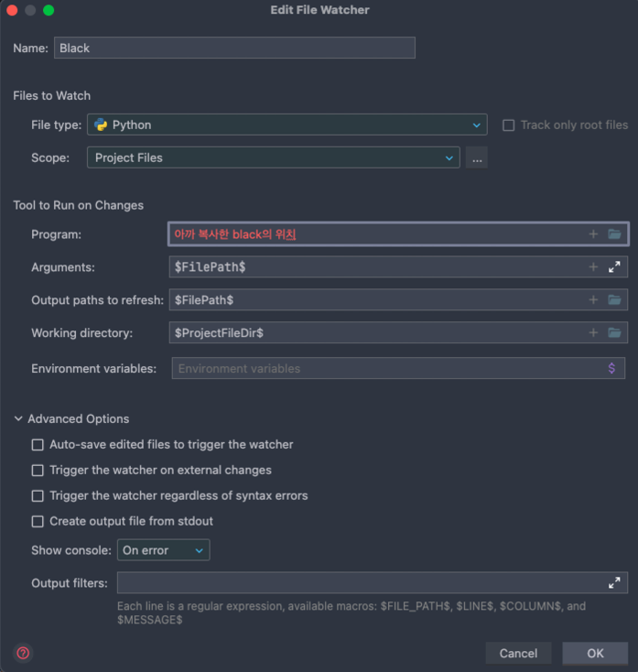Screen dimensions: 638x672
Task: Open the Environment variables editor icon
Action: pos(612,368)
